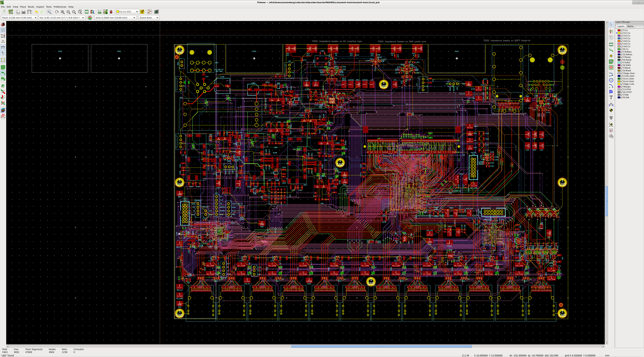
Task: Hide the Edge.Cuts layer
Action: click(x=622, y=84)
